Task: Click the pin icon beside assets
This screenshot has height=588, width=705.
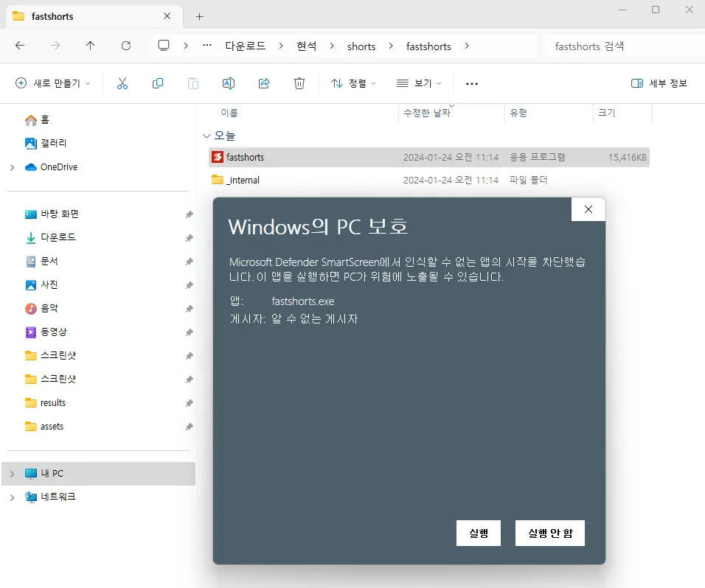Action: click(190, 427)
